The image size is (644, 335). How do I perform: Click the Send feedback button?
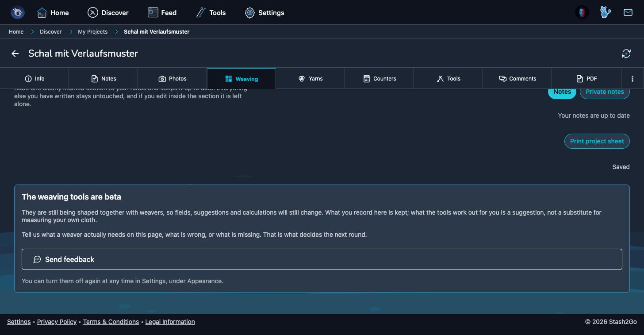pyautogui.click(x=322, y=259)
